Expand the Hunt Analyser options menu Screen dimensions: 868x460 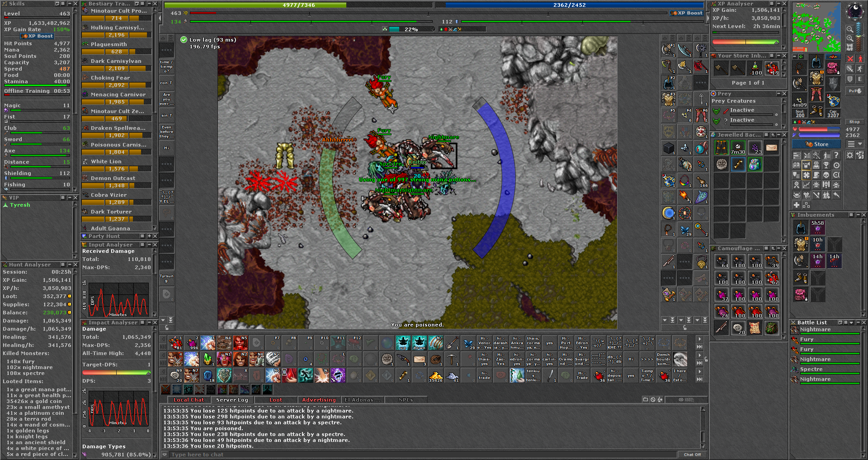pyautogui.click(x=63, y=265)
